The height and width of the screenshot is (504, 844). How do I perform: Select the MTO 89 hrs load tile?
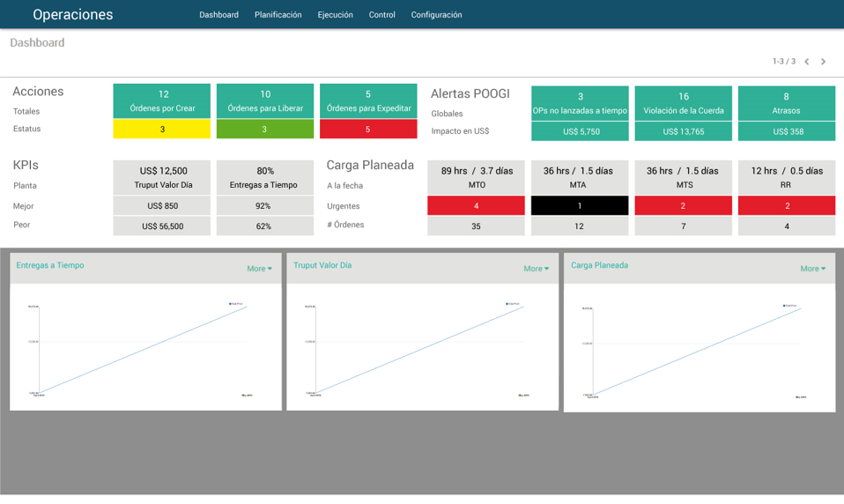click(477, 177)
